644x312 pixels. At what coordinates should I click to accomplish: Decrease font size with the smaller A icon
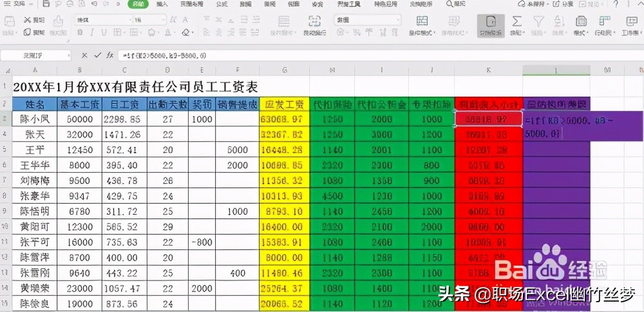pos(185,20)
